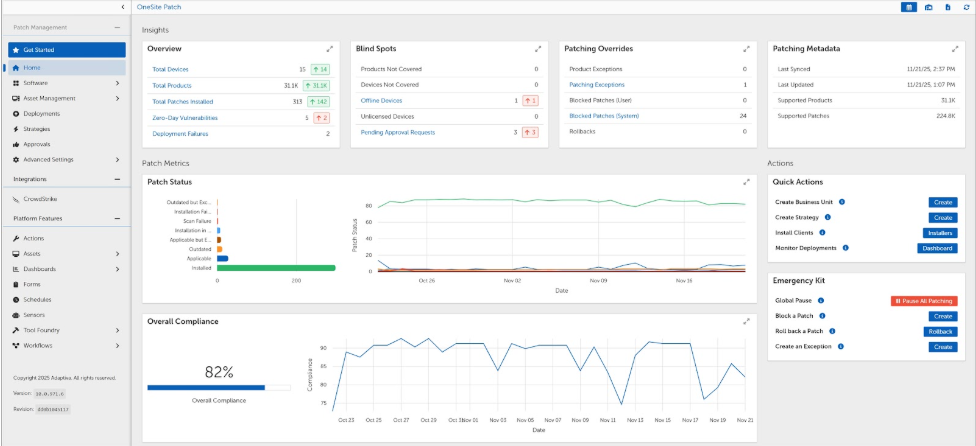Open the Zero-Day Vulnerabilities link
Image resolution: width=976 pixels, height=446 pixels.
coord(184,118)
